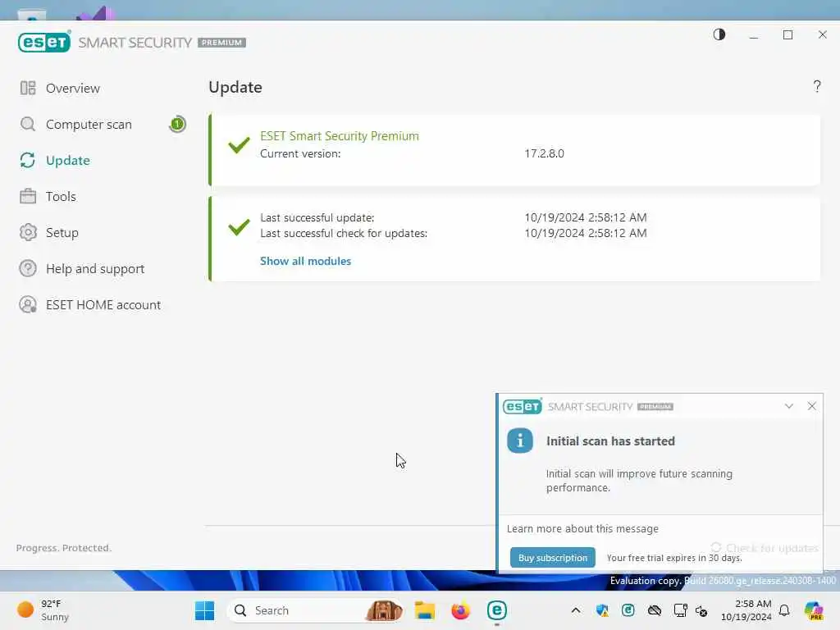Click the taskbar Search box
The height and width of the screenshot is (630, 840).
(x=316, y=610)
